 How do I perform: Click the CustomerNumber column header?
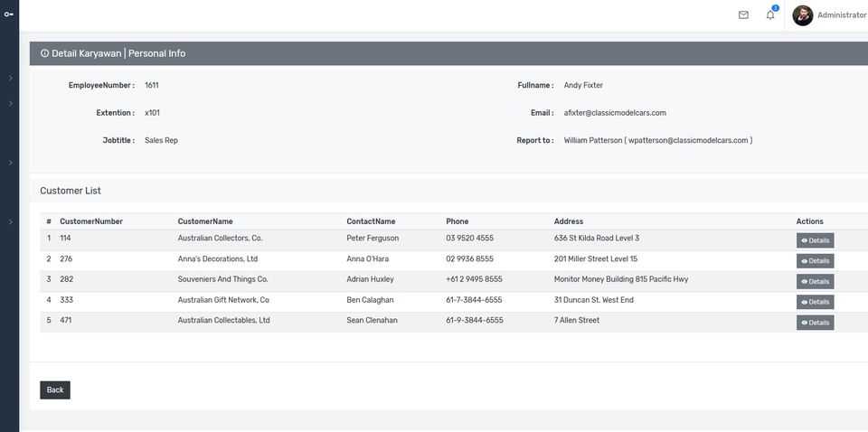pyautogui.click(x=91, y=221)
